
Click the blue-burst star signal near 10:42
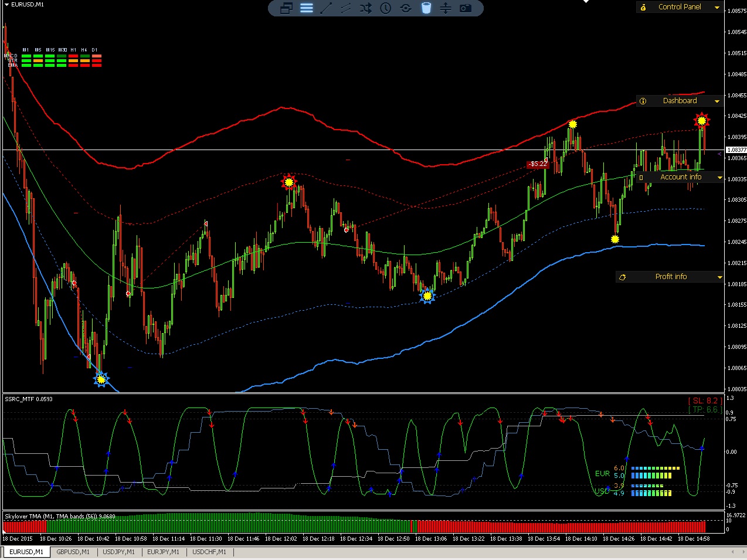101,379
